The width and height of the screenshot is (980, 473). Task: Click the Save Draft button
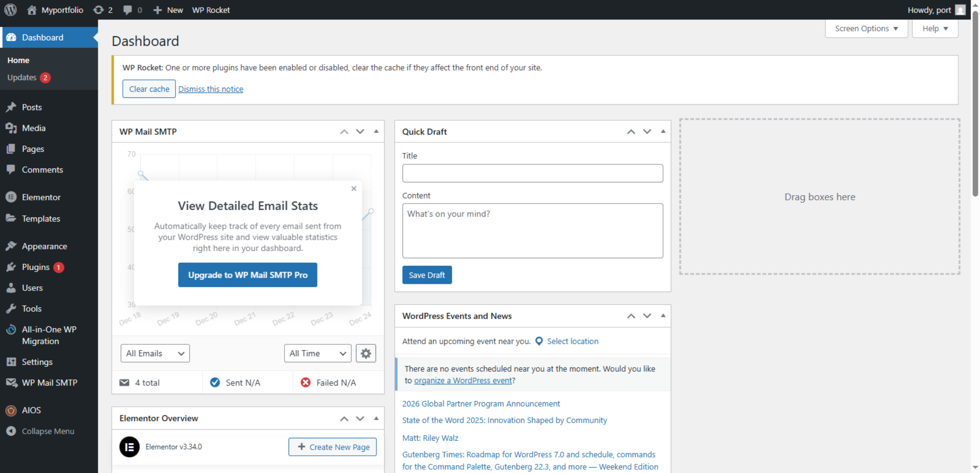(x=427, y=275)
